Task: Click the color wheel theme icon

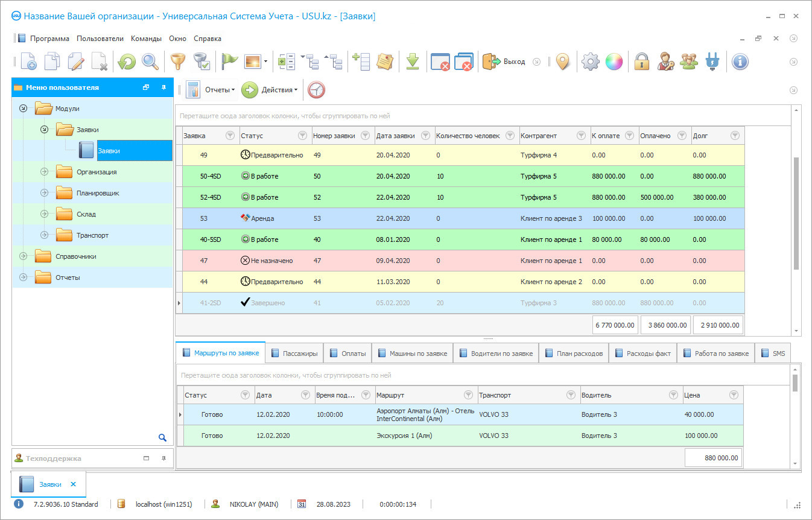Action: coord(614,62)
